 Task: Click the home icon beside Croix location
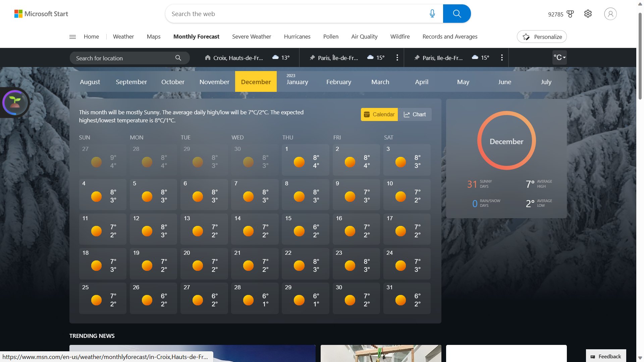point(208,58)
